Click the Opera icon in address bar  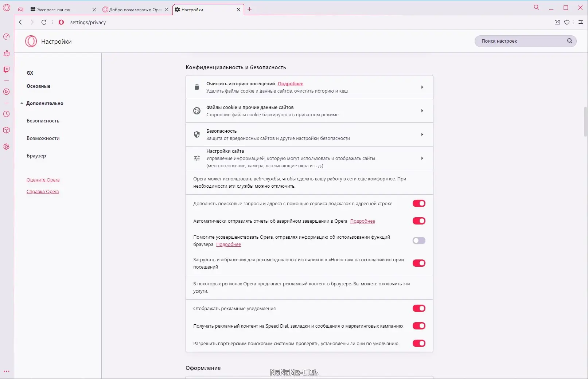click(61, 22)
